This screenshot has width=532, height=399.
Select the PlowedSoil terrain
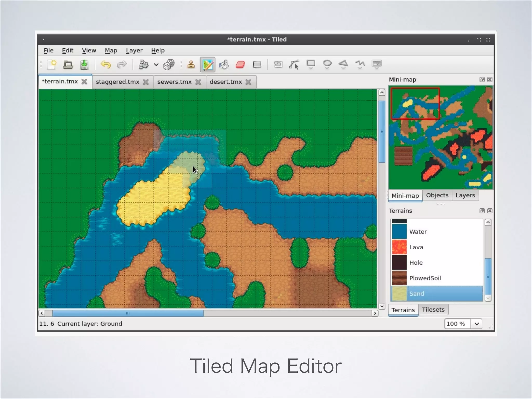(x=437, y=278)
